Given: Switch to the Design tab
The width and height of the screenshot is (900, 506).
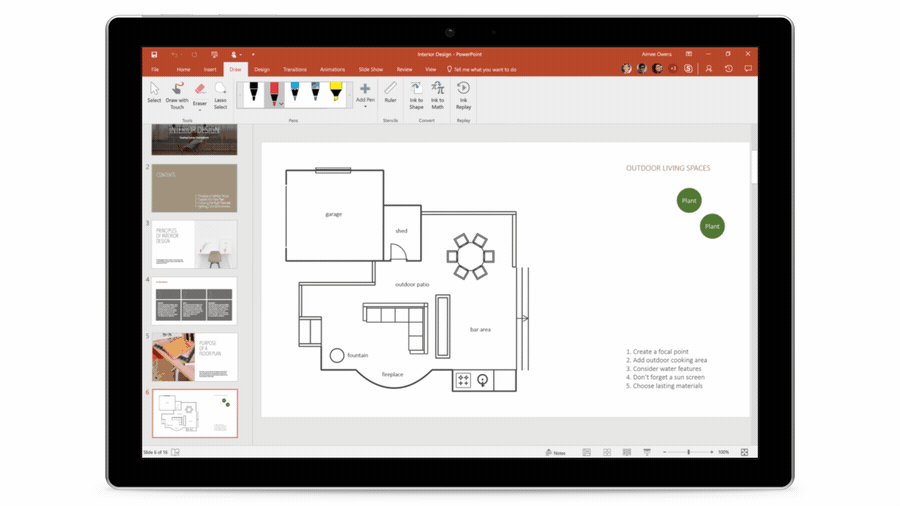Looking at the screenshot, I should pos(262,69).
